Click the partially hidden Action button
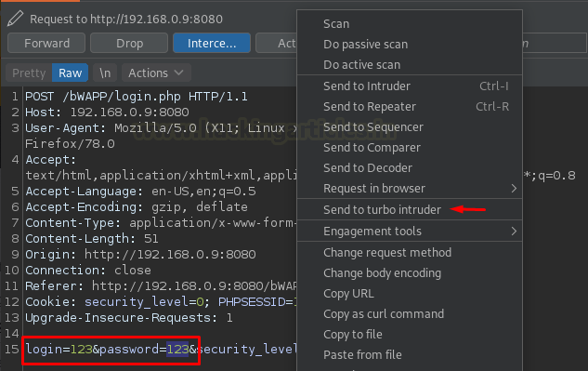 [277, 43]
